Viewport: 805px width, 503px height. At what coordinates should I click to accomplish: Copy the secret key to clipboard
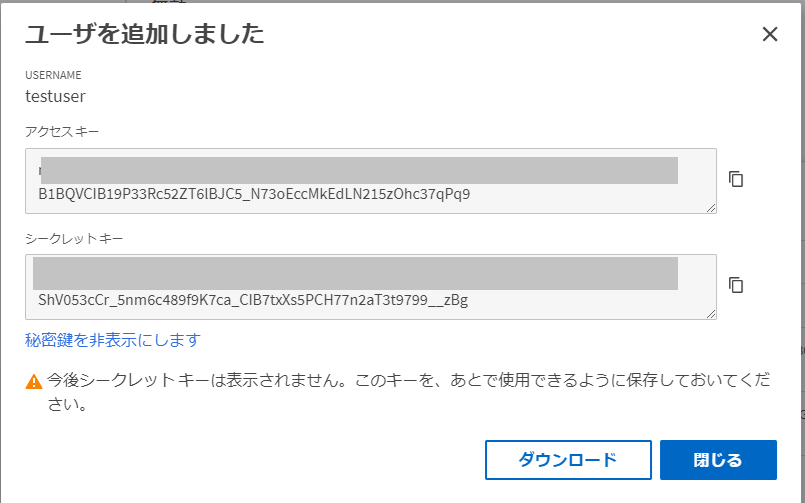(x=736, y=285)
